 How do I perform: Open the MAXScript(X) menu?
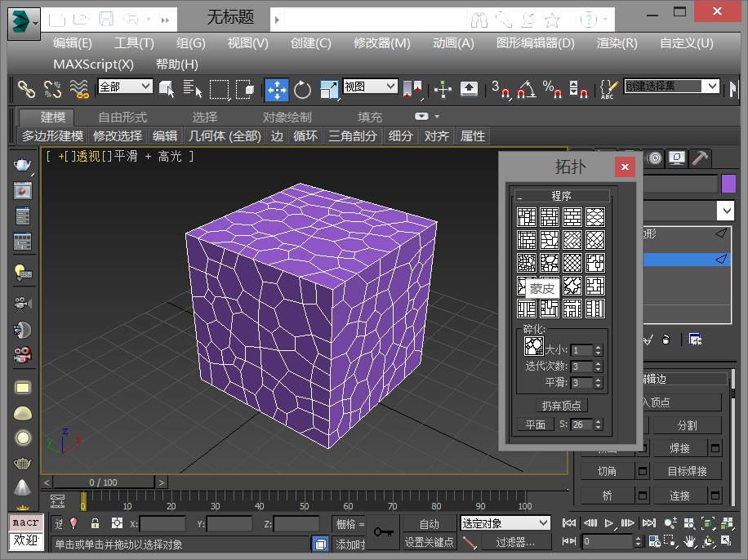pyautogui.click(x=93, y=64)
